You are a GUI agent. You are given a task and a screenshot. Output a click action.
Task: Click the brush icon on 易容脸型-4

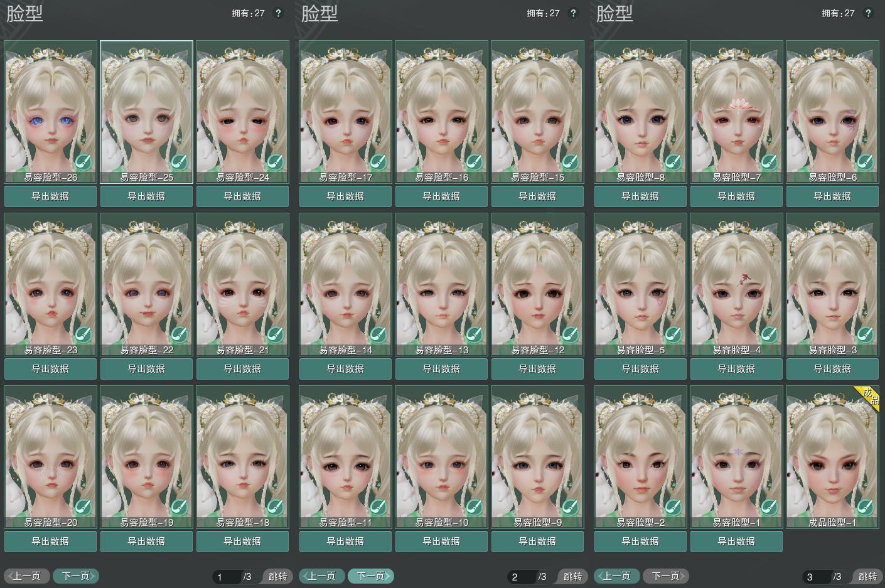point(769,334)
